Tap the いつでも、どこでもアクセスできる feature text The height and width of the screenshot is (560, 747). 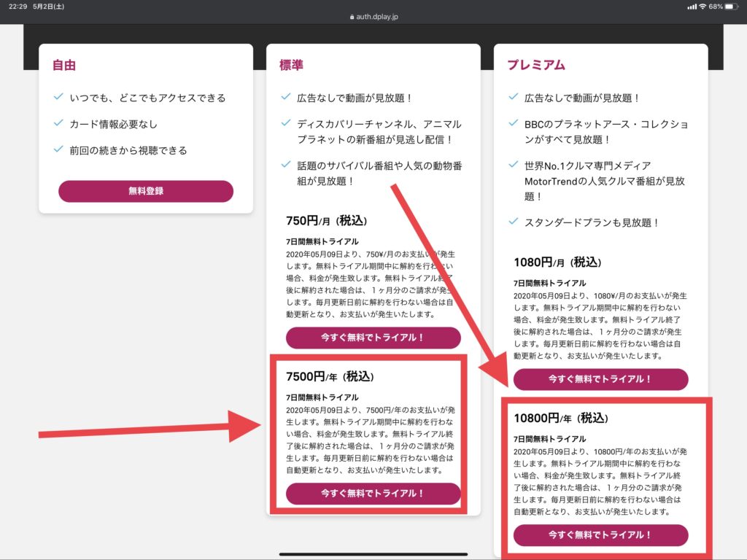(147, 98)
